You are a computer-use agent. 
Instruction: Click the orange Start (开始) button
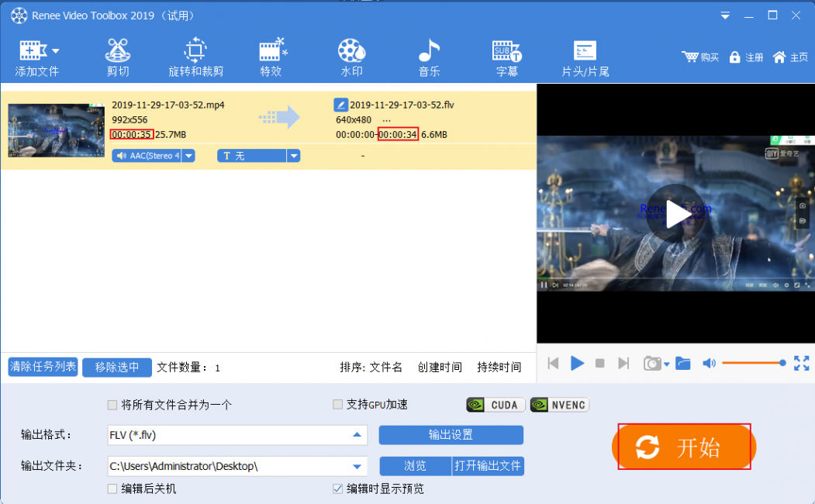pyautogui.click(x=684, y=447)
